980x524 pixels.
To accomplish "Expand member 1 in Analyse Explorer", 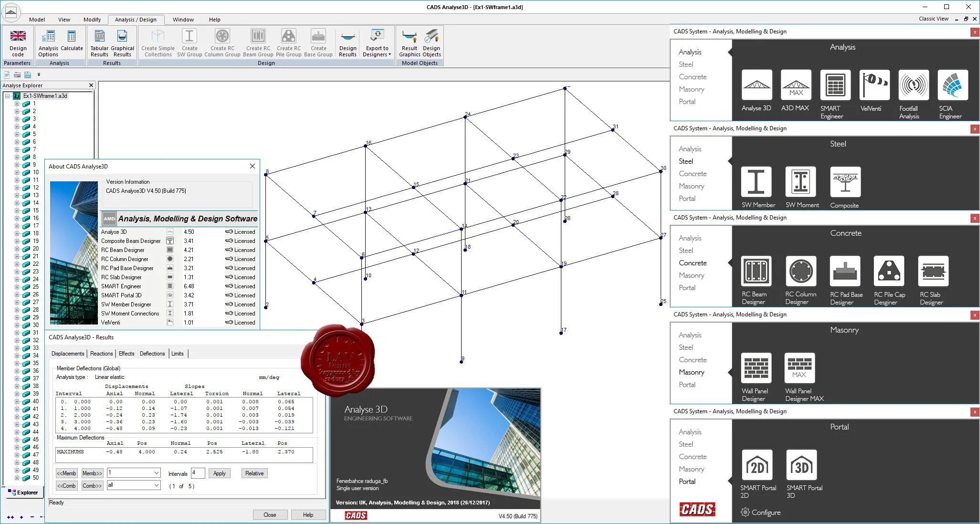I will 17,104.
